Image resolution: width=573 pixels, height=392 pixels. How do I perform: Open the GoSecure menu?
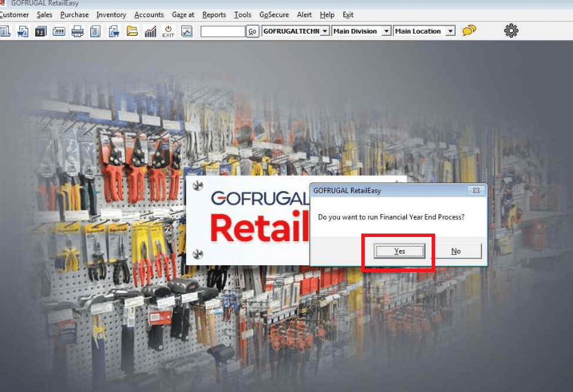274,14
